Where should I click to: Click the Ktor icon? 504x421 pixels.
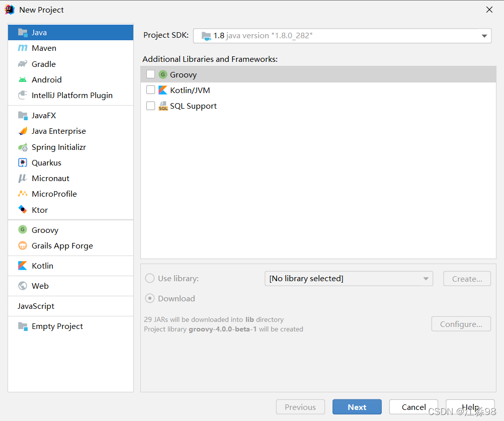[23, 210]
